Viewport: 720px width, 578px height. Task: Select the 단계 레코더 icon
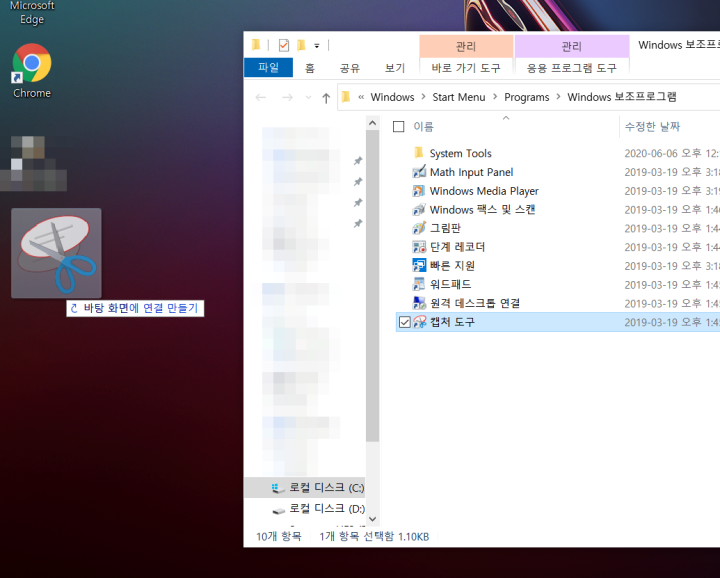[419, 247]
